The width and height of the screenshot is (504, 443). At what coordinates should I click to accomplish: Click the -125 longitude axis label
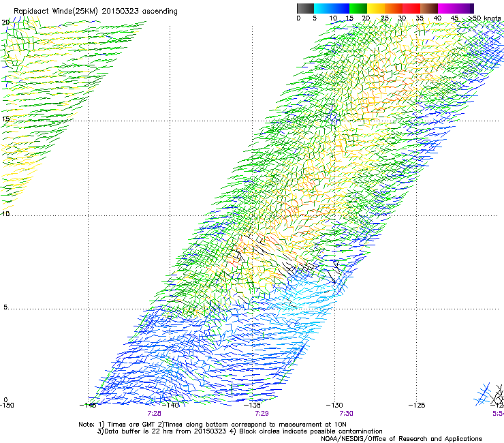[417, 406]
